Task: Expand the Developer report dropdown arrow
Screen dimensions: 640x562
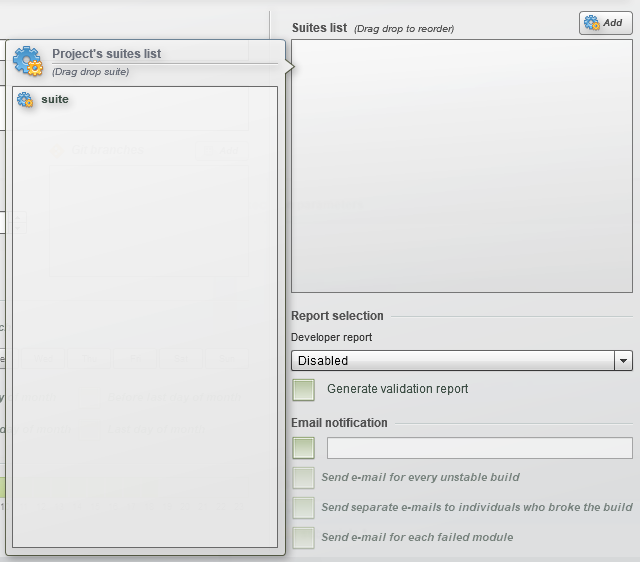Action: coord(623,360)
